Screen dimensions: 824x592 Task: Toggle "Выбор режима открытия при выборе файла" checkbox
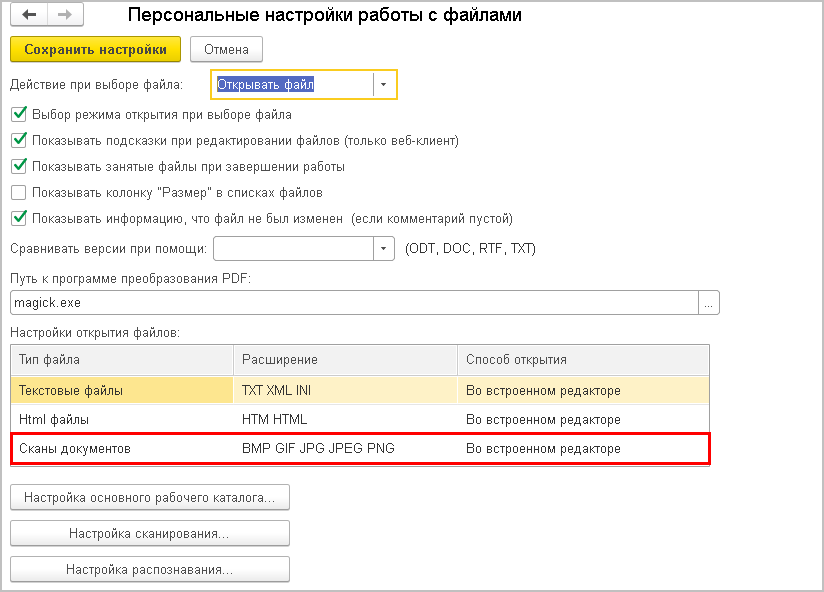pos(18,114)
